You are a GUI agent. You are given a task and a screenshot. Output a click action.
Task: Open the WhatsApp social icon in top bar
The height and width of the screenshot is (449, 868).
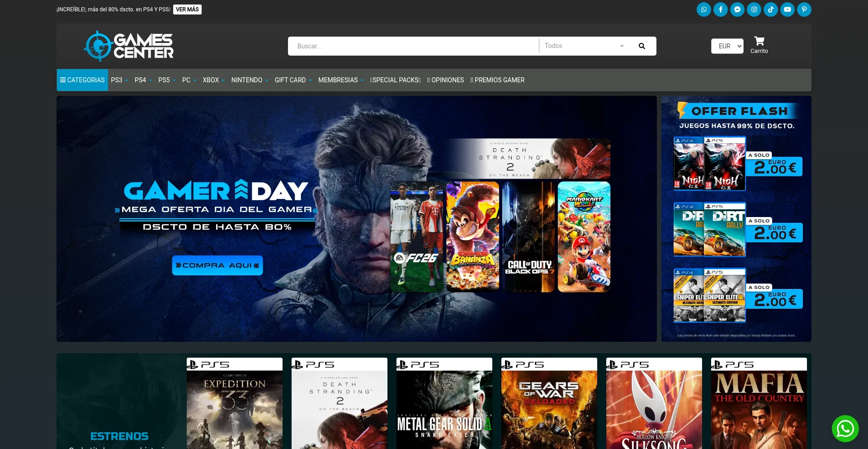tap(704, 9)
